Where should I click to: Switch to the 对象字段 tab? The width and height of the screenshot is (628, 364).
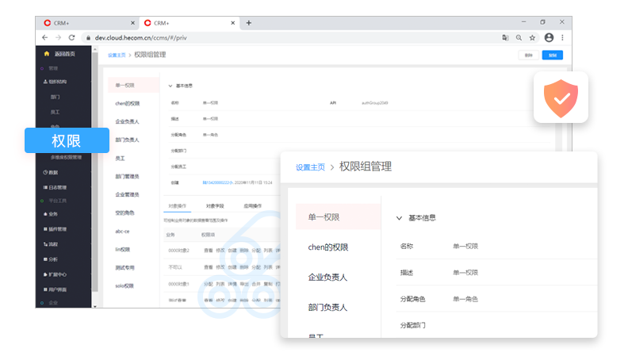216,206
